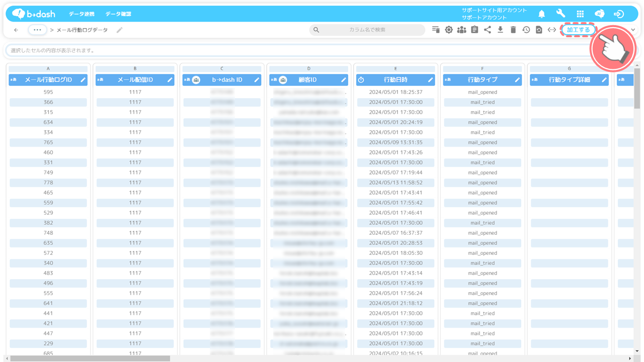Screen dimensions: 644x362
Task: Select the cell with value 778
Action: point(48,183)
